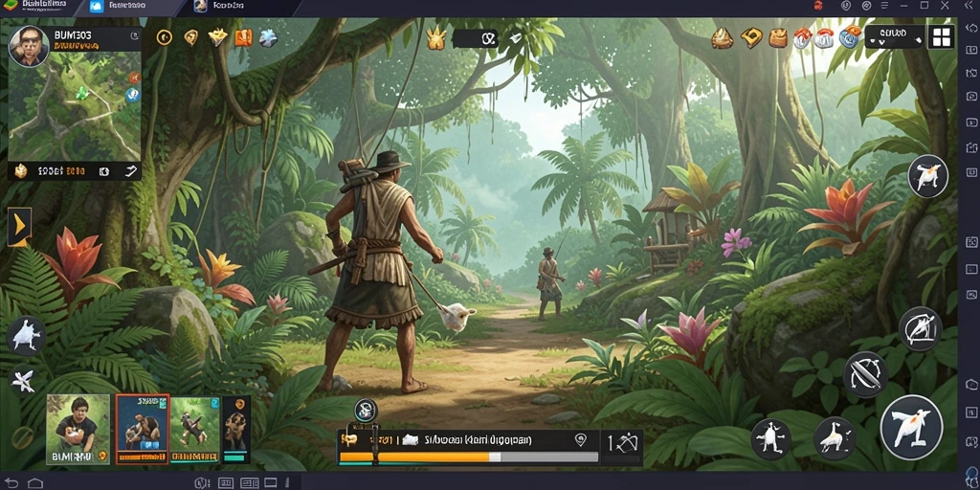Activate the white creature skill on left edge
This screenshot has height=490, width=980.
click(26, 336)
